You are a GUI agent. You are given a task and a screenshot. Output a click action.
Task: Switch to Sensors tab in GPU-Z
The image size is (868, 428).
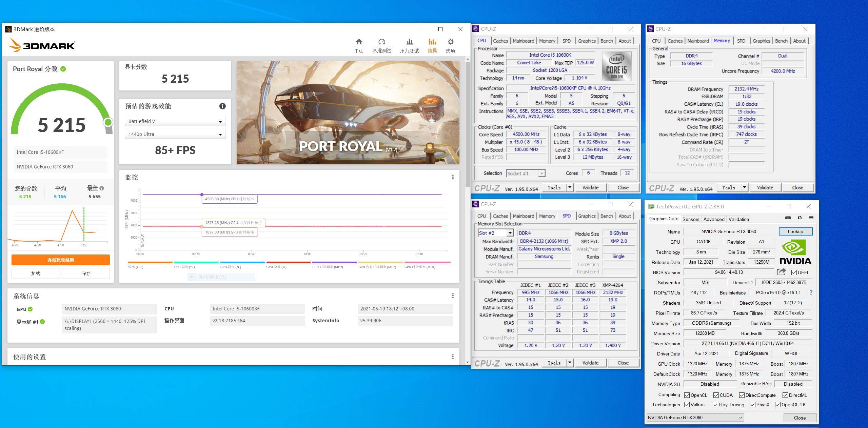click(691, 219)
